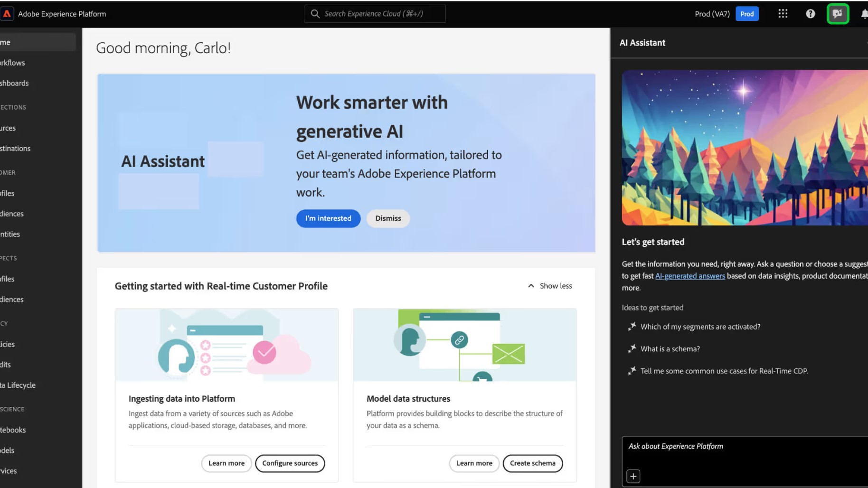Click the colorful forest illustration in AI Assistant
Viewport: 868px width, 488px height.
click(745, 148)
